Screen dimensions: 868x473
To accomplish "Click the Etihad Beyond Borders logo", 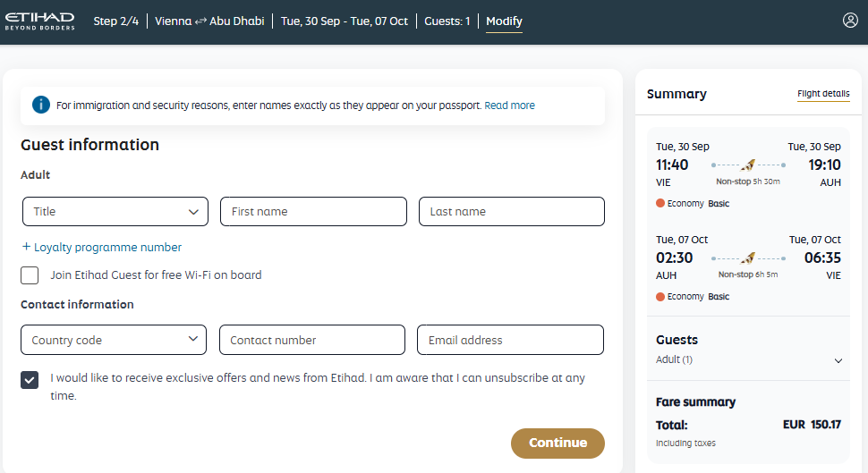I will pos(39,21).
